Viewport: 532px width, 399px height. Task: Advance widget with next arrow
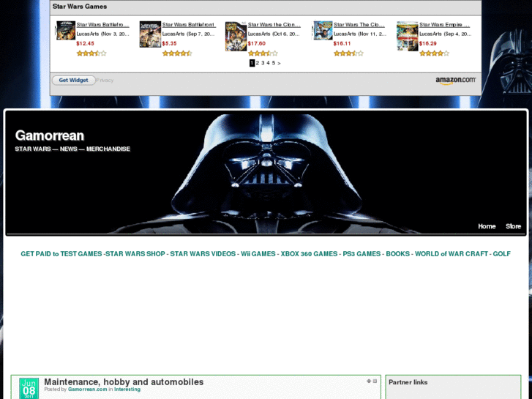click(x=279, y=64)
